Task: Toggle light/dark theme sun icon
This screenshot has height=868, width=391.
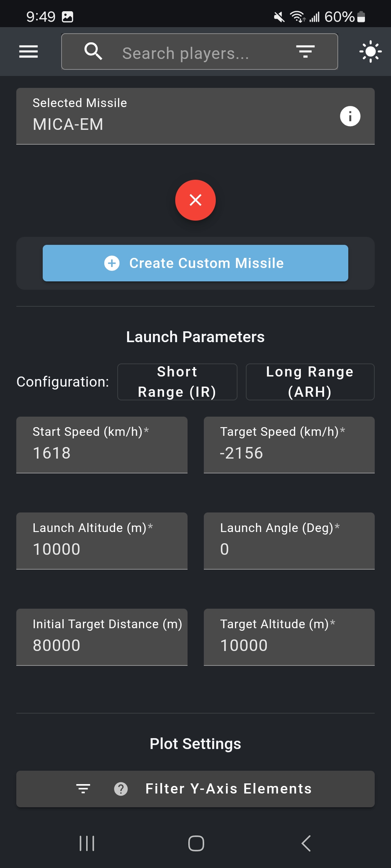Action: pyautogui.click(x=370, y=51)
